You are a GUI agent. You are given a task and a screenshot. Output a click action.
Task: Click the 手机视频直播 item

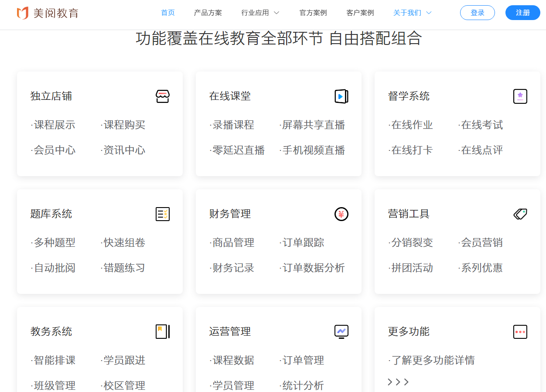[x=312, y=150]
